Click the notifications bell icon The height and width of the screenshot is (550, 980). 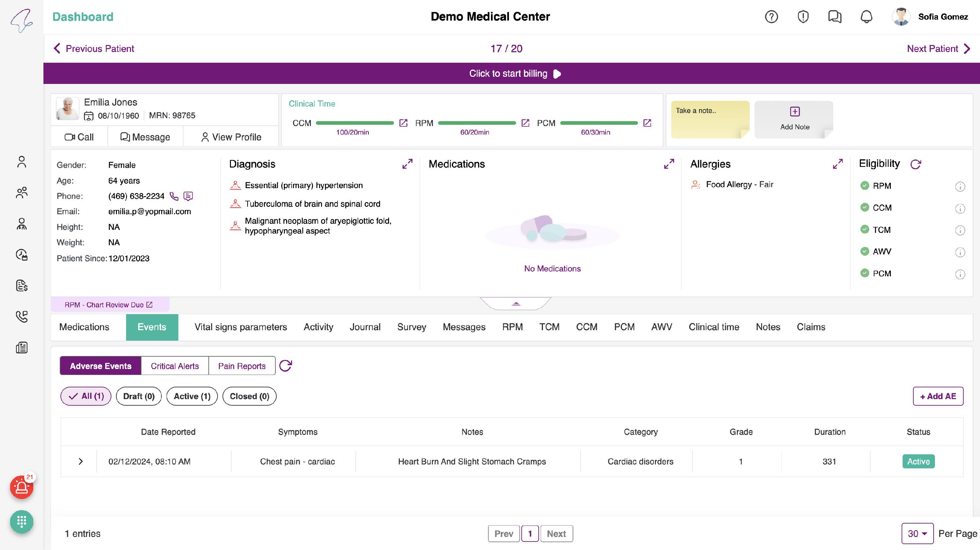(x=866, y=17)
